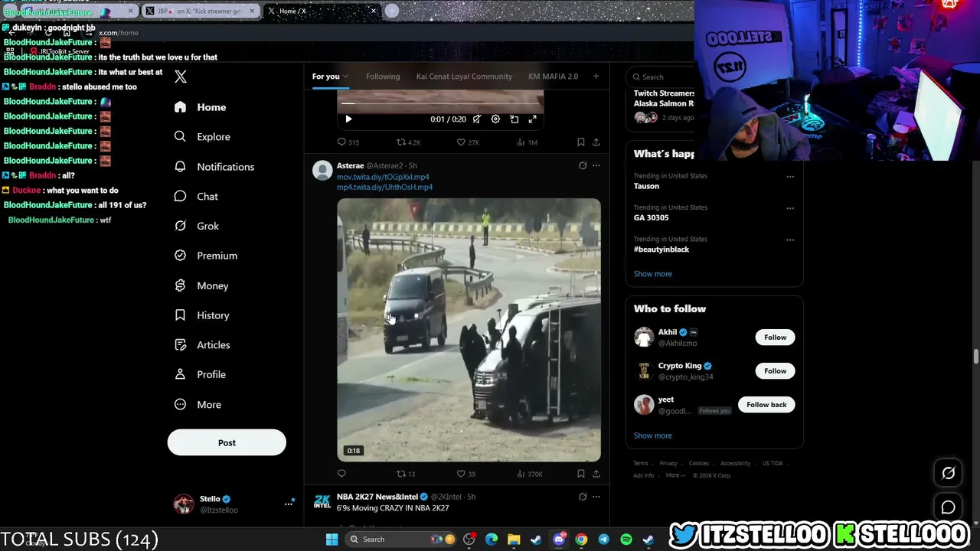Open History in the sidebar
Screen dimensions: 980x551
(x=201, y=315)
